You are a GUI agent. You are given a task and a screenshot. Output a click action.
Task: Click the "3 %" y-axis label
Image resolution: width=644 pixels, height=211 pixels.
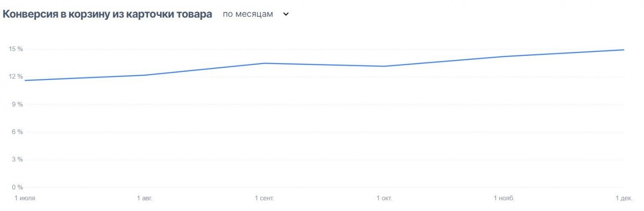point(17,159)
